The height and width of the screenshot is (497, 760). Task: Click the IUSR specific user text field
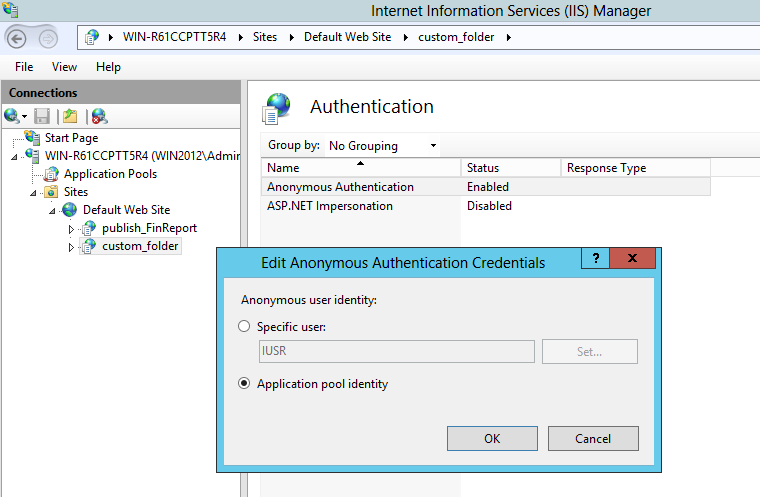click(x=396, y=352)
